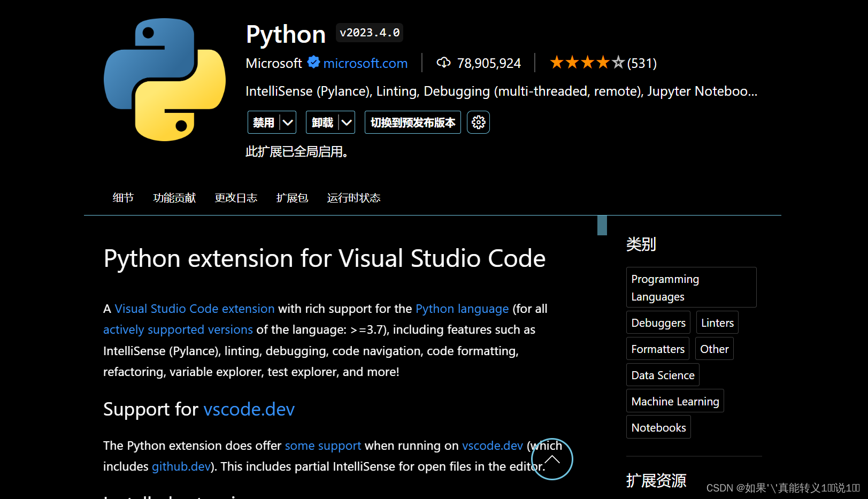Select Programming Languages category
Screen dimensions: 868x499
pyautogui.click(x=691, y=287)
